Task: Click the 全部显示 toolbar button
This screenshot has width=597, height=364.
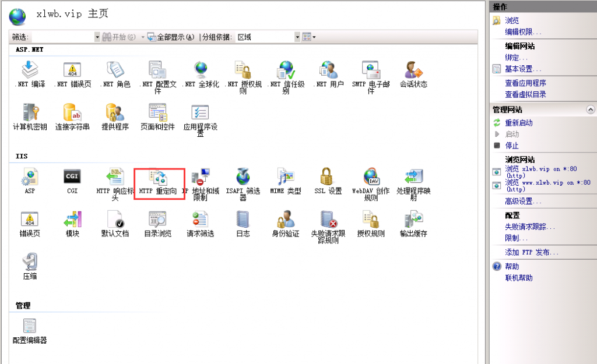Action: tap(171, 37)
